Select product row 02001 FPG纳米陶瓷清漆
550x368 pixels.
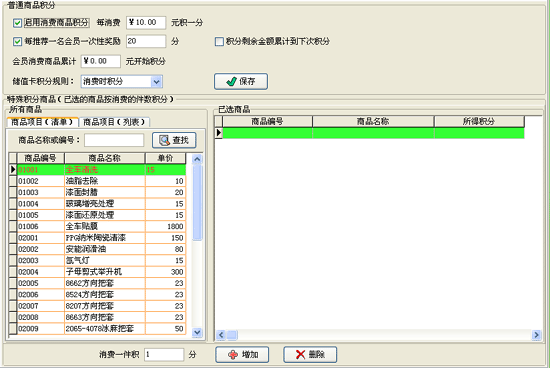(101, 238)
